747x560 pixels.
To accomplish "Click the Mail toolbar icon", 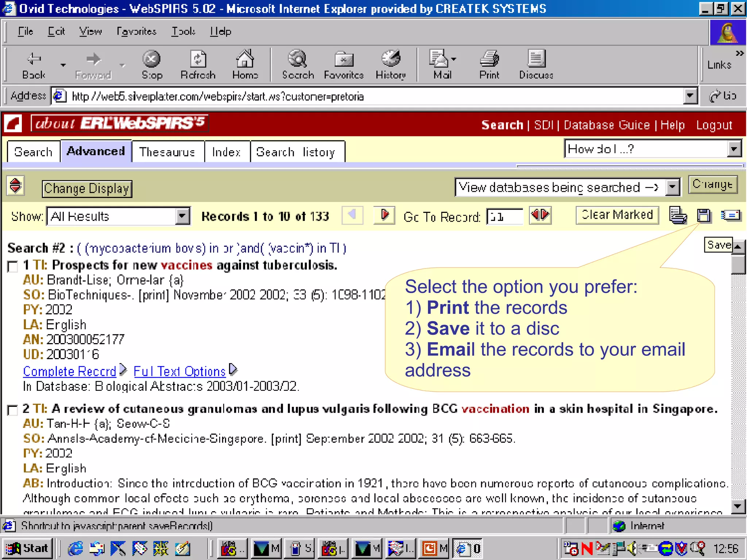I will pyautogui.click(x=439, y=58).
